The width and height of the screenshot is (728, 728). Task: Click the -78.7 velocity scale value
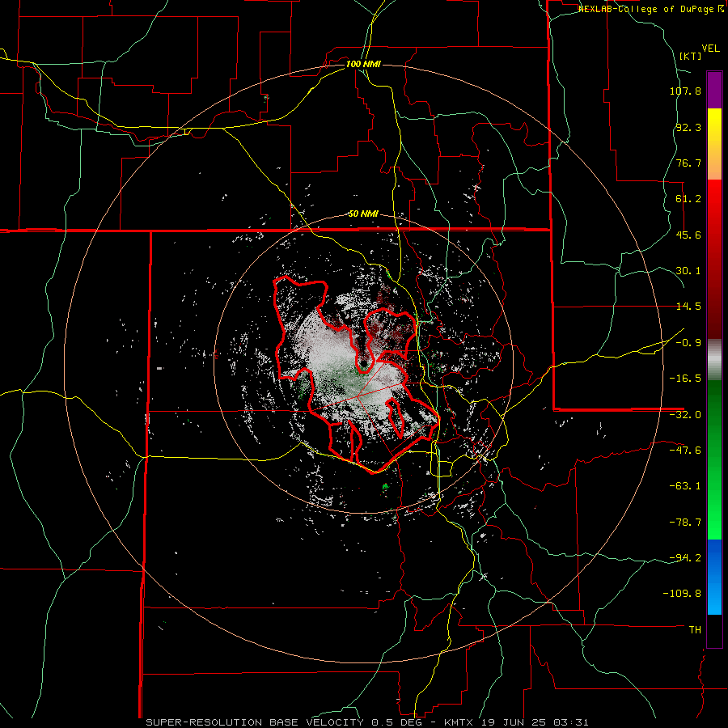pos(685,523)
